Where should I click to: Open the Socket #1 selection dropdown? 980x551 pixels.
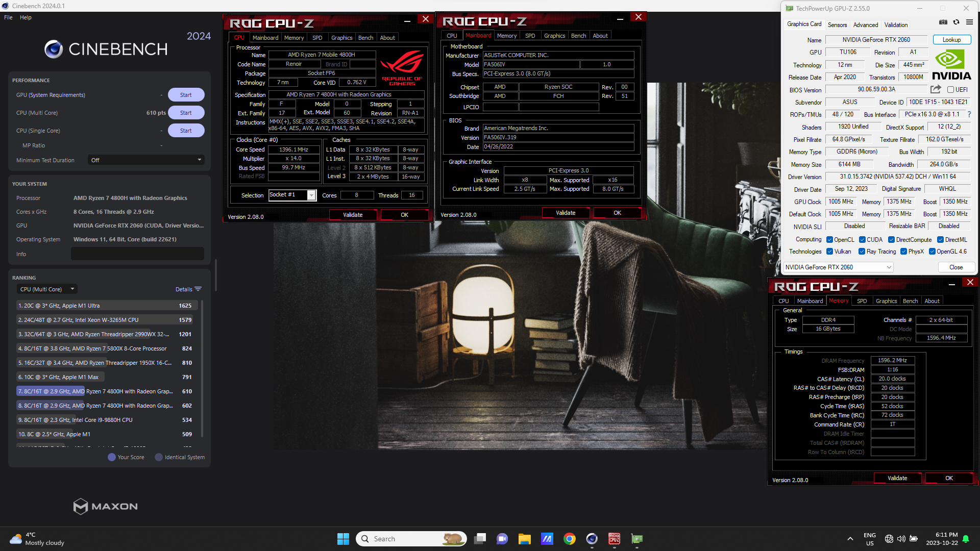pyautogui.click(x=292, y=195)
